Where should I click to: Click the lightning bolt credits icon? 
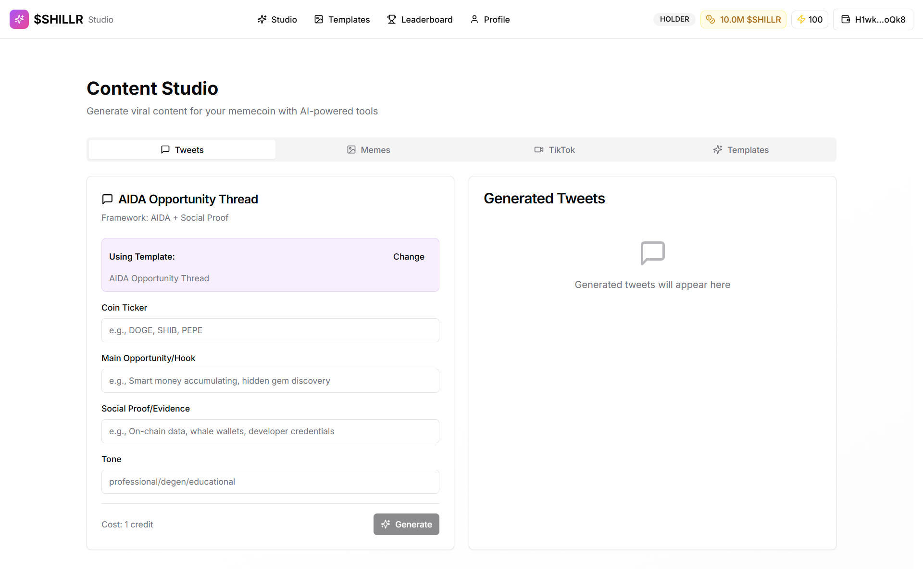tap(801, 19)
